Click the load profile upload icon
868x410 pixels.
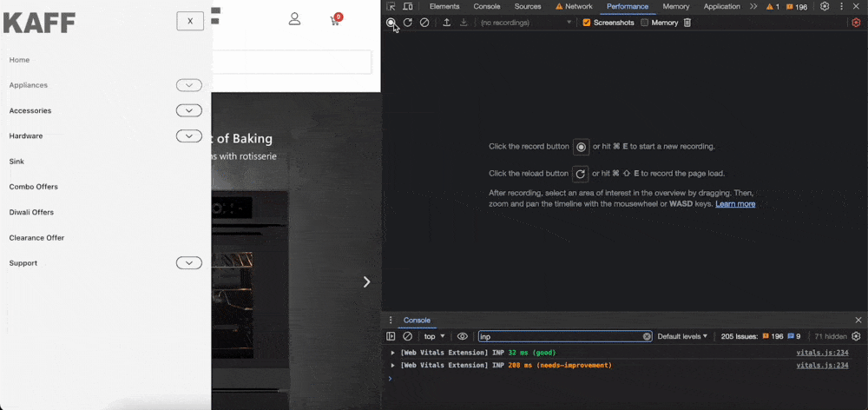point(447,23)
